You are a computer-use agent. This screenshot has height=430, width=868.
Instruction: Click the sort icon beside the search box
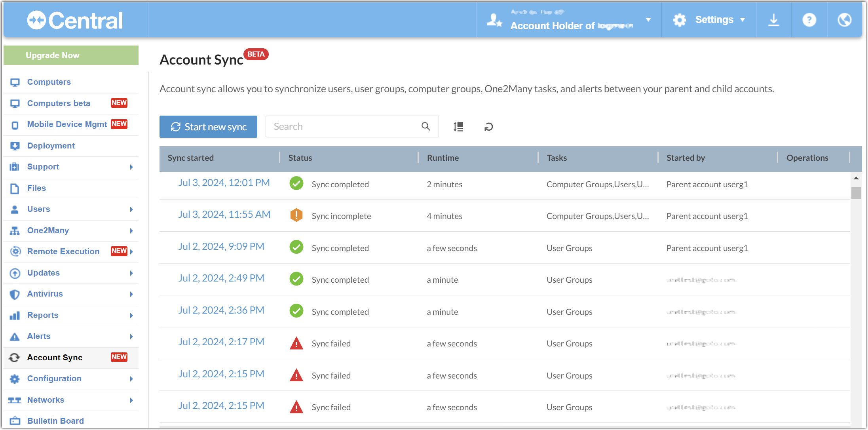(x=458, y=127)
